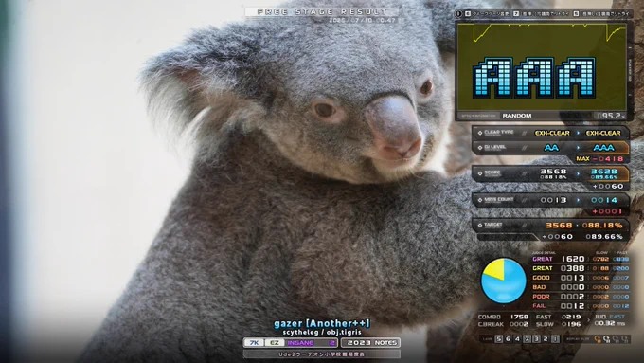Click the GOOD judge label
The width and height of the screenshot is (644, 363).
click(541, 278)
